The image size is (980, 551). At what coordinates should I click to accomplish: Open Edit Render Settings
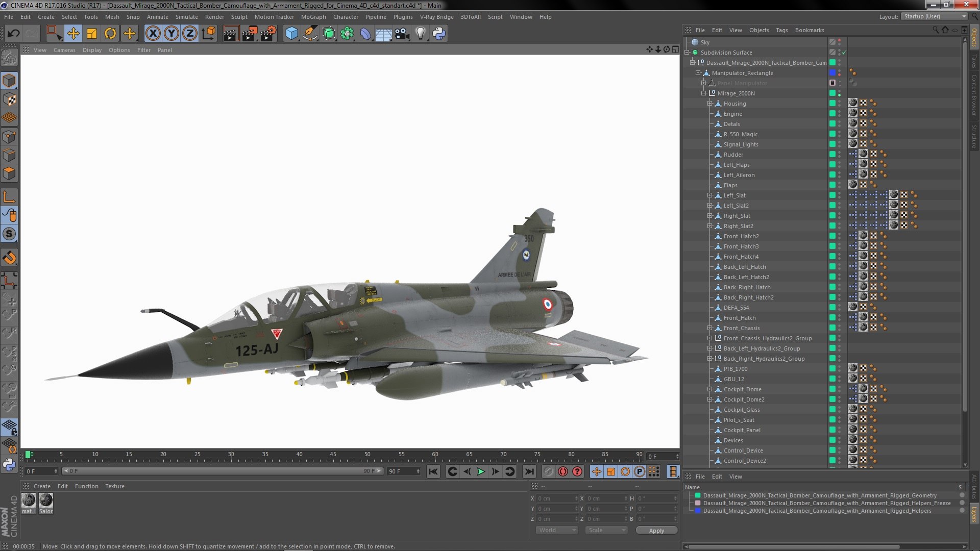pyautogui.click(x=268, y=34)
